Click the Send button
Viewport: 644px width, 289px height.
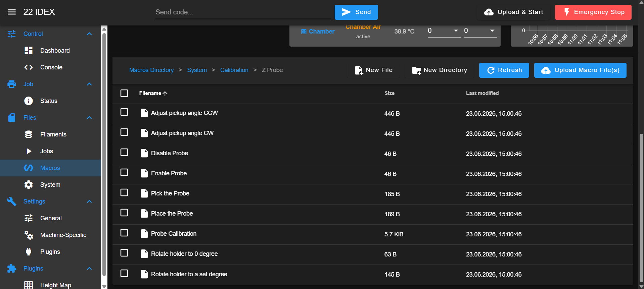tap(356, 12)
